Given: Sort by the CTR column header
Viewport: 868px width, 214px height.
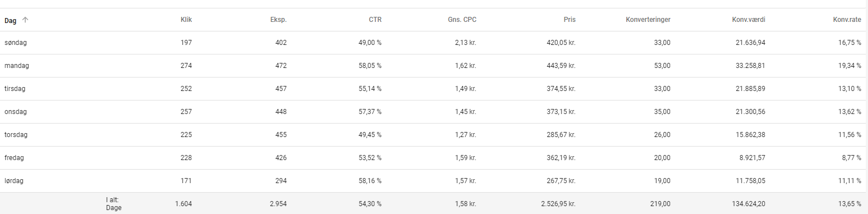Looking at the screenshot, I should (x=375, y=20).
